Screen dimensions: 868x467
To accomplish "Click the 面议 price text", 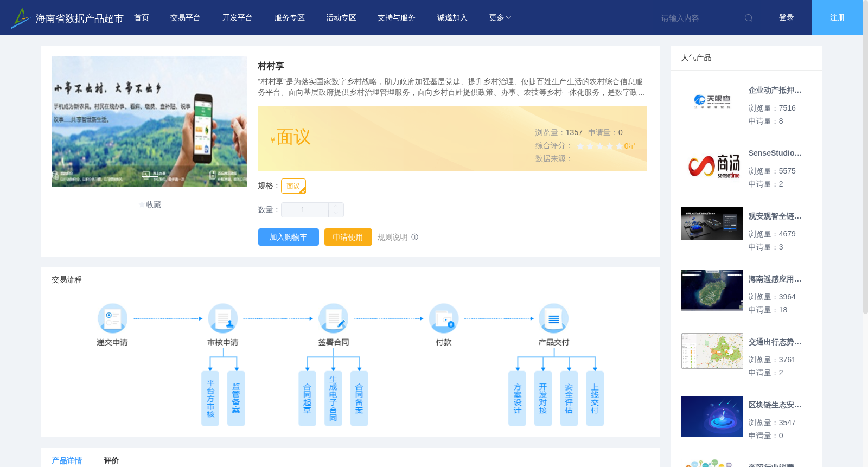I will coord(293,137).
